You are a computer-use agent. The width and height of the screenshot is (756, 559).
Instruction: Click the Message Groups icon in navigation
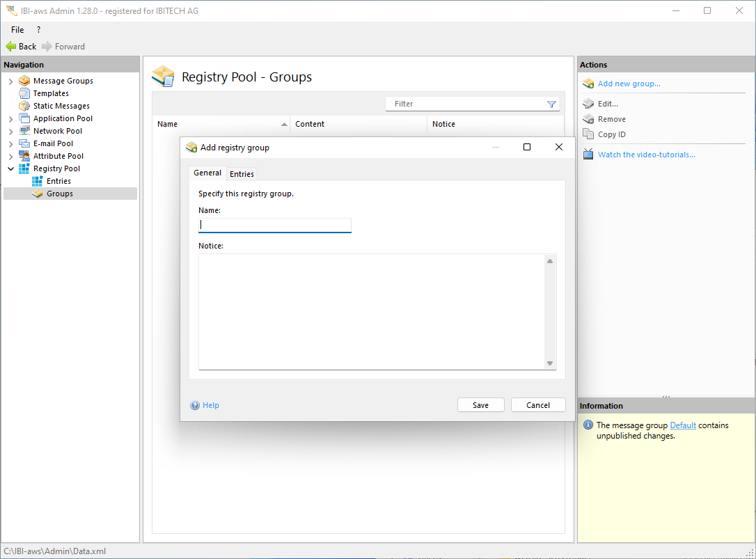(24, 81)
